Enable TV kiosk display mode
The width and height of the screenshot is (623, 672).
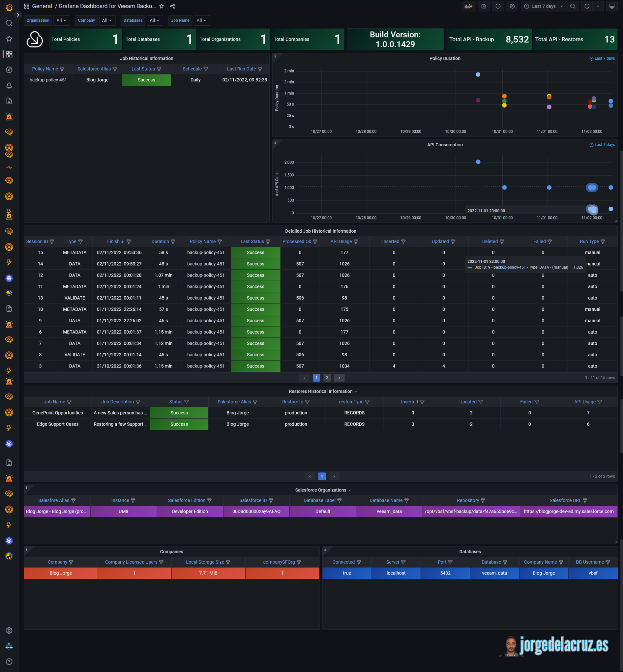point(612,6)
